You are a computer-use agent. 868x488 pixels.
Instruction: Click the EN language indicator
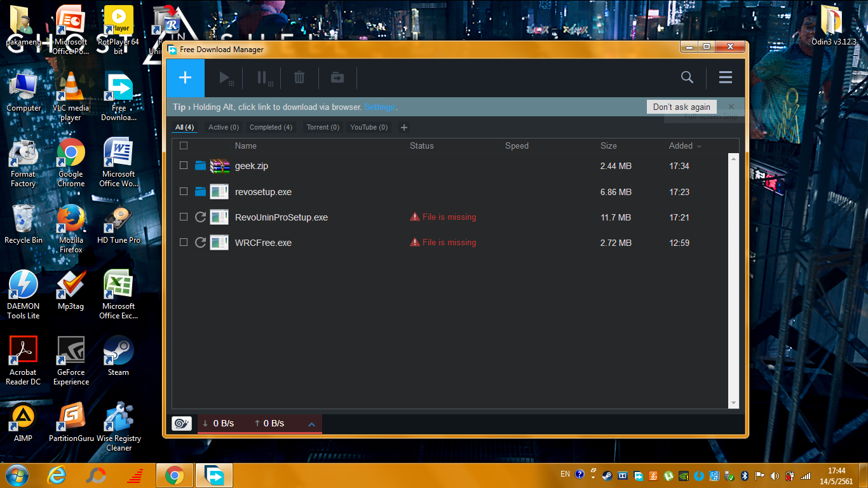click(x=565, y=474)
